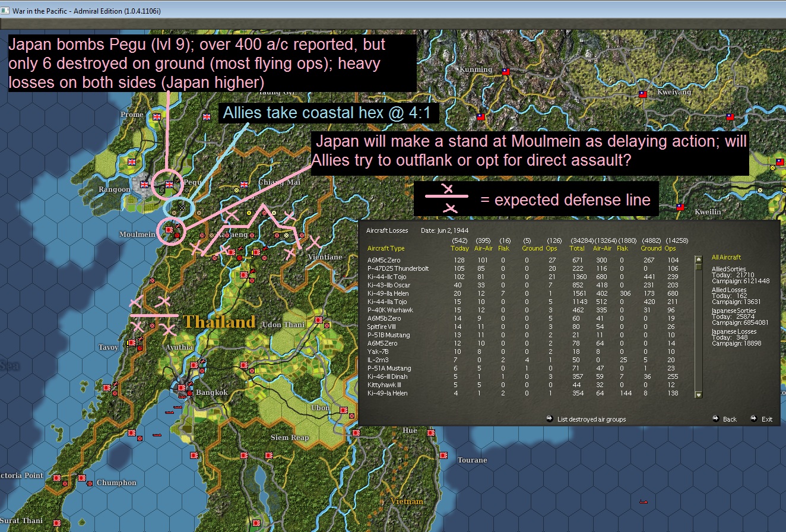The image size is (786, 532).
Task: Click the Japanese flag base at Udon Thani
Action: 319,321
